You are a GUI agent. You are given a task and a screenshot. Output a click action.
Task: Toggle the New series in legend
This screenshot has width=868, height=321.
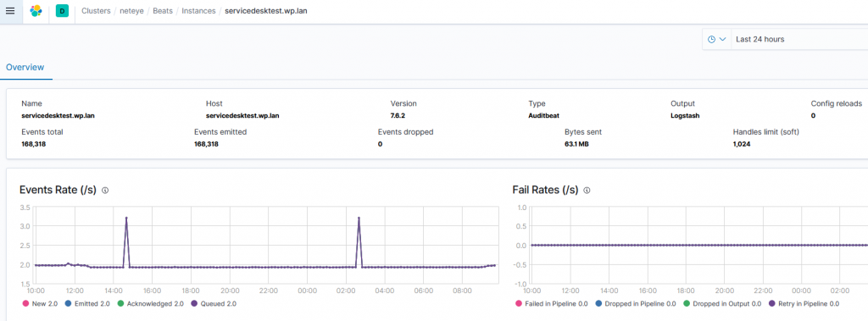(x=38, y=304)
